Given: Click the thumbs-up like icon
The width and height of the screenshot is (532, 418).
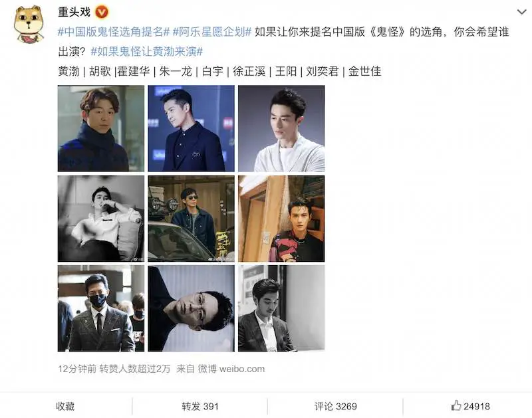Looking at the screenshot, I should pyautogui.click(x=456, y=405).
